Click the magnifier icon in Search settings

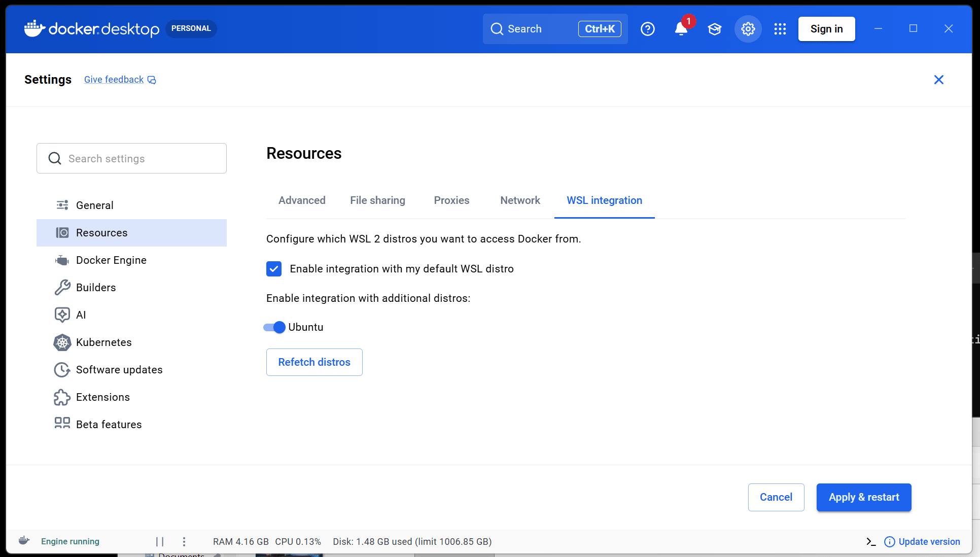pyautogui.click(x=55, y=159)
